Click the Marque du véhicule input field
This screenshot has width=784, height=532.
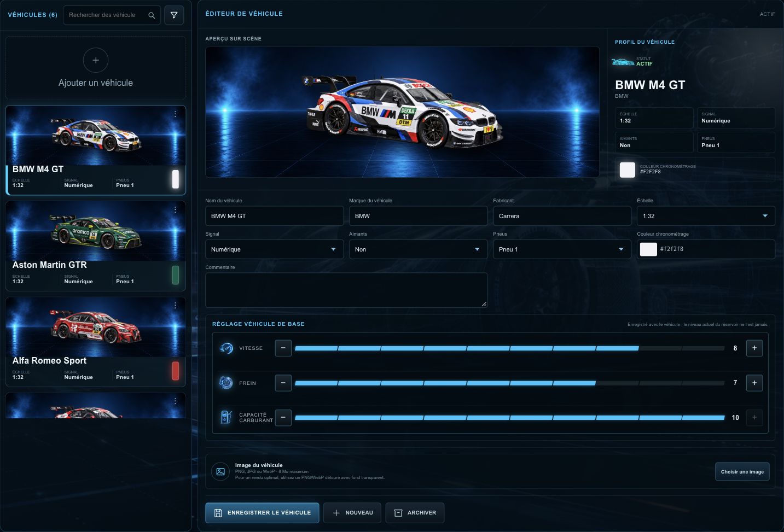418,216
